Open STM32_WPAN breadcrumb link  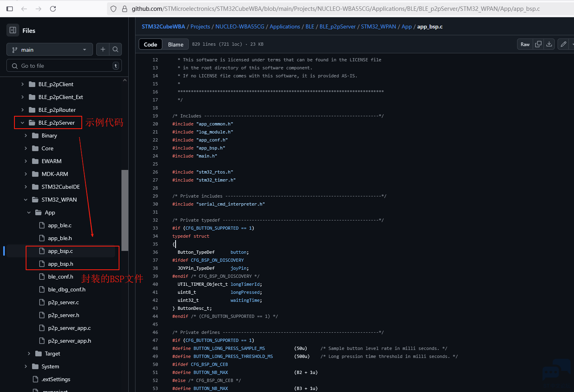coord(378,26)
